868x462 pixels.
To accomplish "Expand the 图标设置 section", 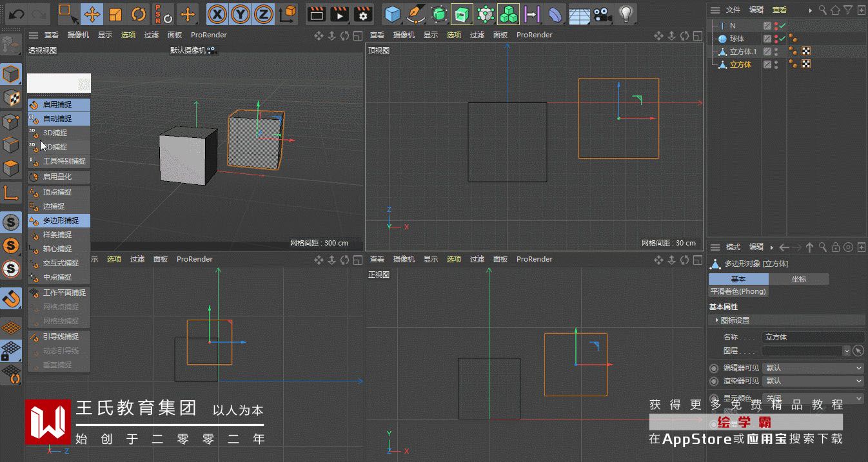I will coord(735,320).
